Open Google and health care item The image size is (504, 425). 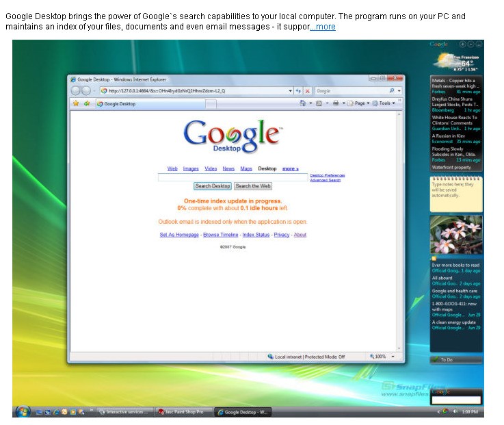click(455, 294)
